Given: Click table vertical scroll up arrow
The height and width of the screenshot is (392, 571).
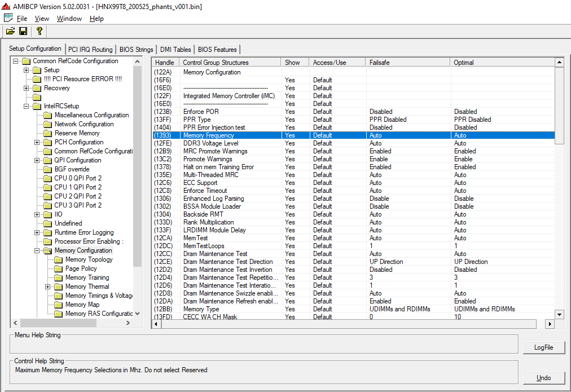Looking at the screenshot, I should pos(559,62).
